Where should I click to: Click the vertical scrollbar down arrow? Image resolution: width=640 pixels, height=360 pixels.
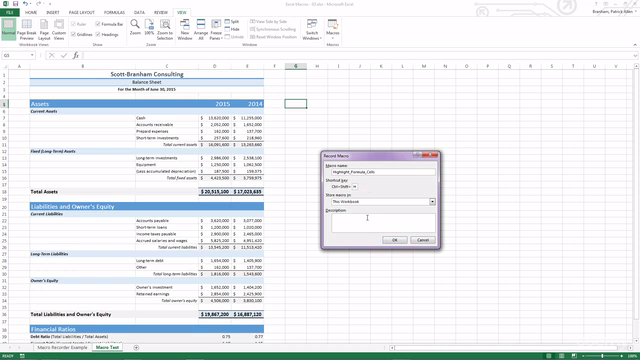pos(636,341)
